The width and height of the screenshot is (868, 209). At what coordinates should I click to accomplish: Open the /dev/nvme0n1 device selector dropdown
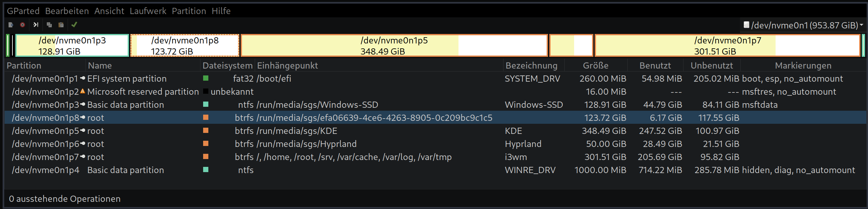tap(803, 25)
